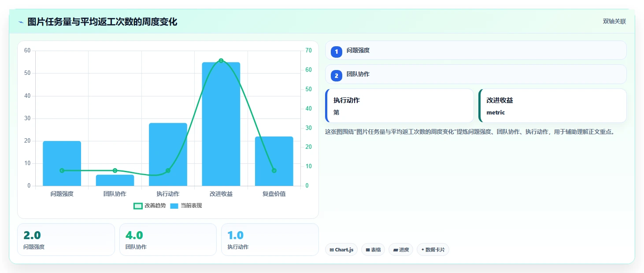Click the green 改善趋势 legend swatch

click(138, 206)
